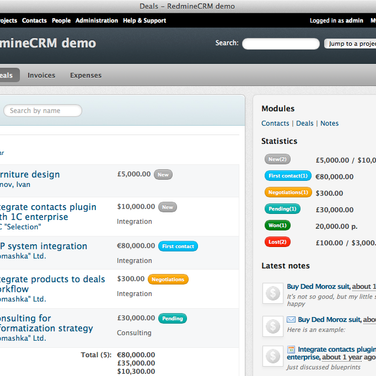
Task: Click calendar icon before Integrate contacts plugin note
Action: [291, 349]
